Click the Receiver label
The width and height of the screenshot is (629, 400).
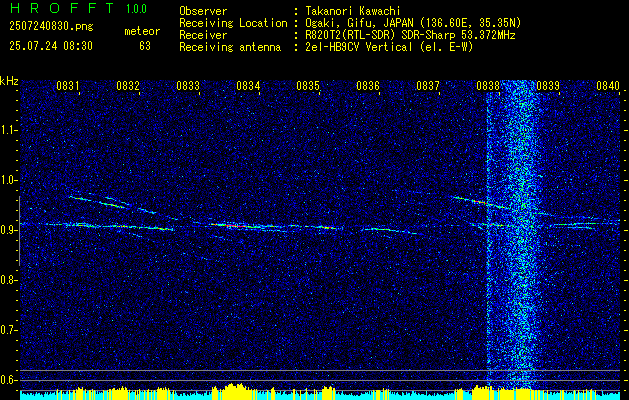(x=203, y=35)
